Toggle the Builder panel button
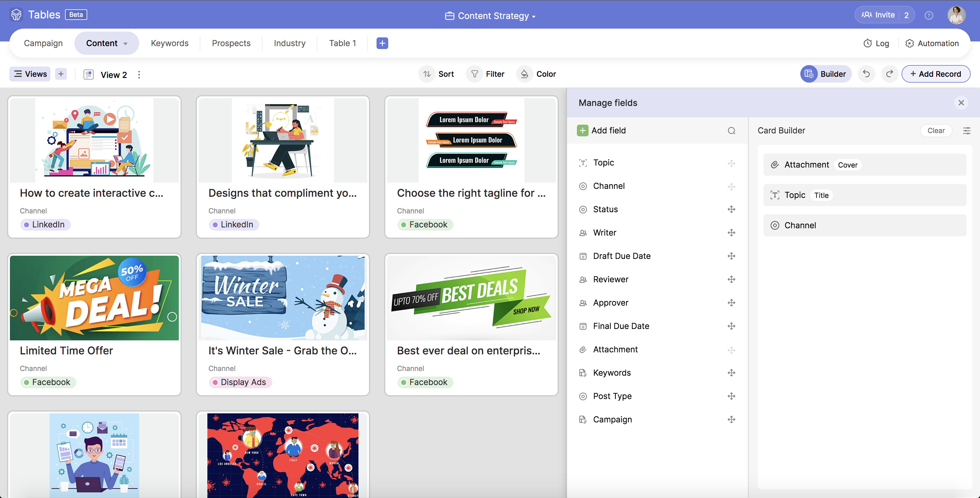Image resolution: width=980 pixels, height=498 pixels. pyautogui.click(x=825, y=74)
